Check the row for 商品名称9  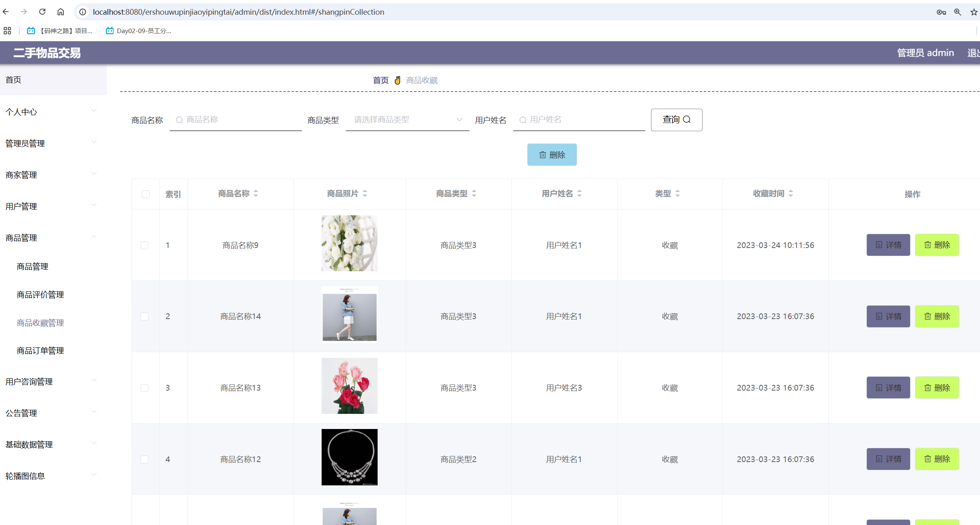[145, 245]
